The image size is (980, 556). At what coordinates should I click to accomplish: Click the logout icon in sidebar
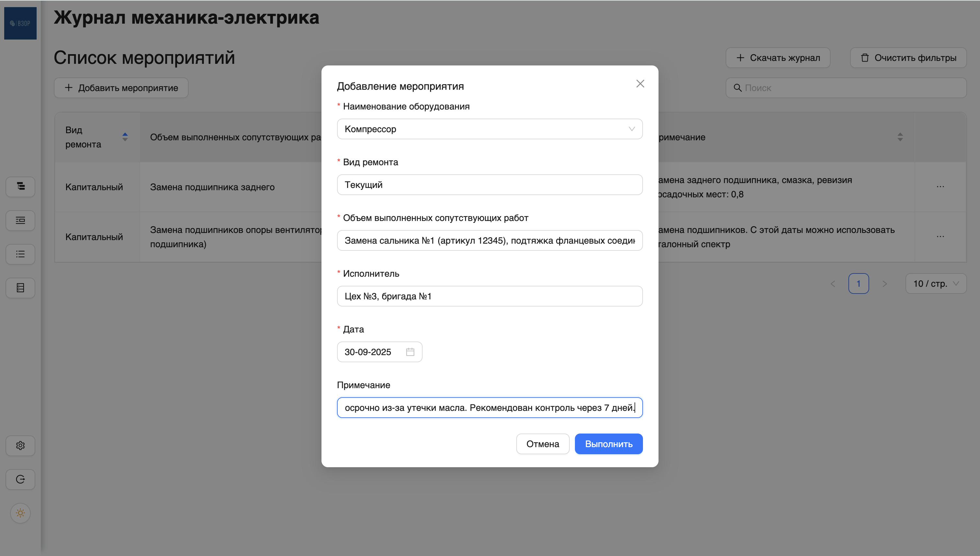click(20, 479)
